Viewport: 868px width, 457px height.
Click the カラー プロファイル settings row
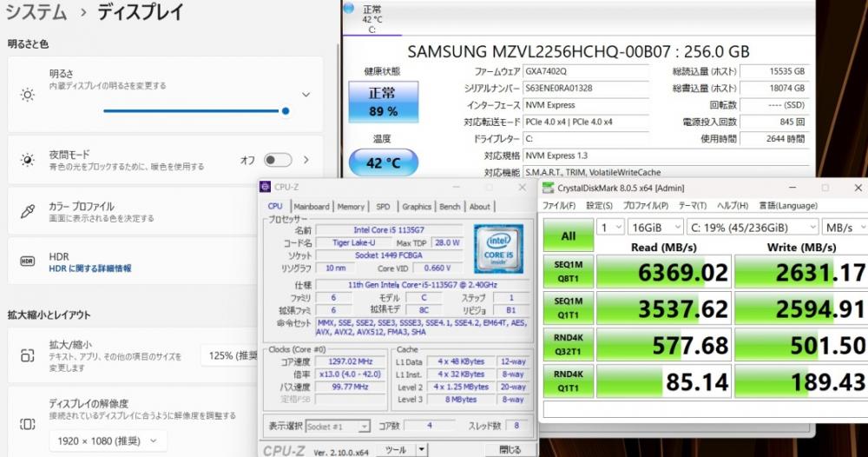tap(165, 211)
